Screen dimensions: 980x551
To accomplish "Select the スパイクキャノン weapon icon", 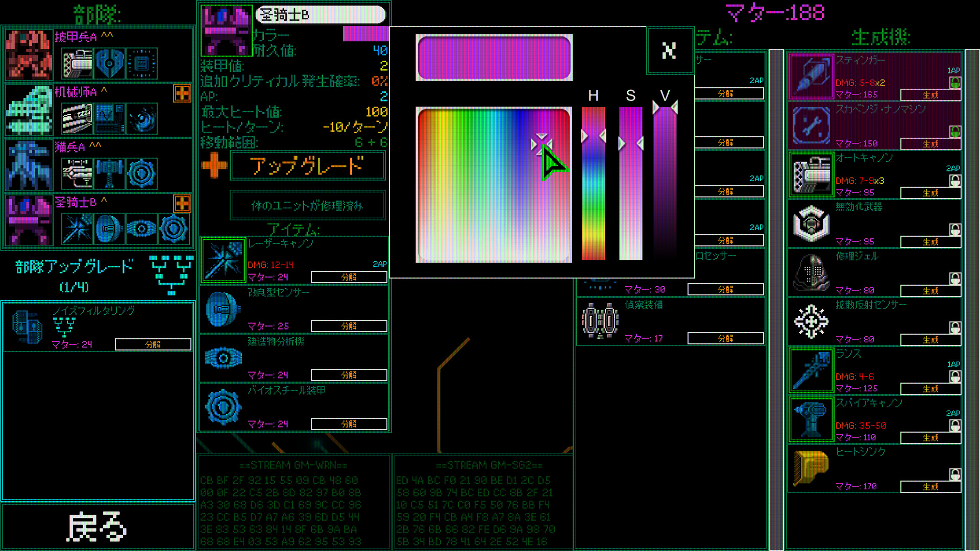I will [811, 419].
